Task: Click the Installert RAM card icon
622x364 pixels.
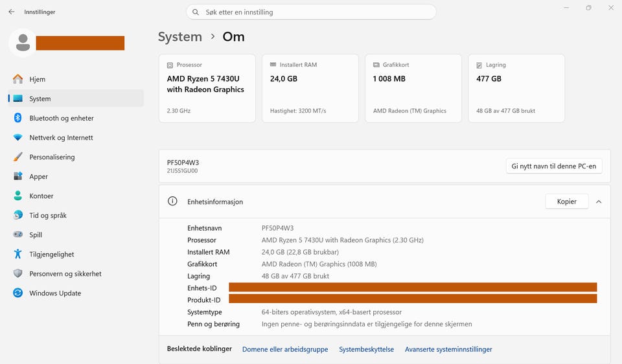Action: [x=273, y=64]
